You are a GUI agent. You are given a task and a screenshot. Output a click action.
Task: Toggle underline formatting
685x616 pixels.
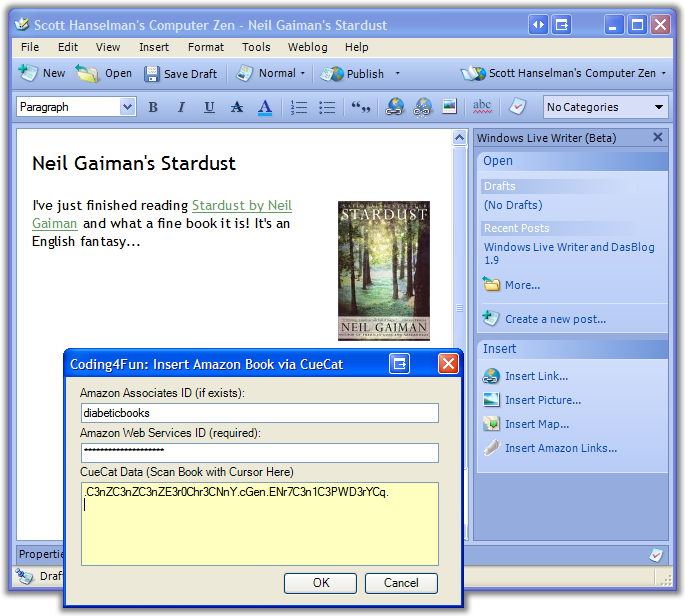209,107
